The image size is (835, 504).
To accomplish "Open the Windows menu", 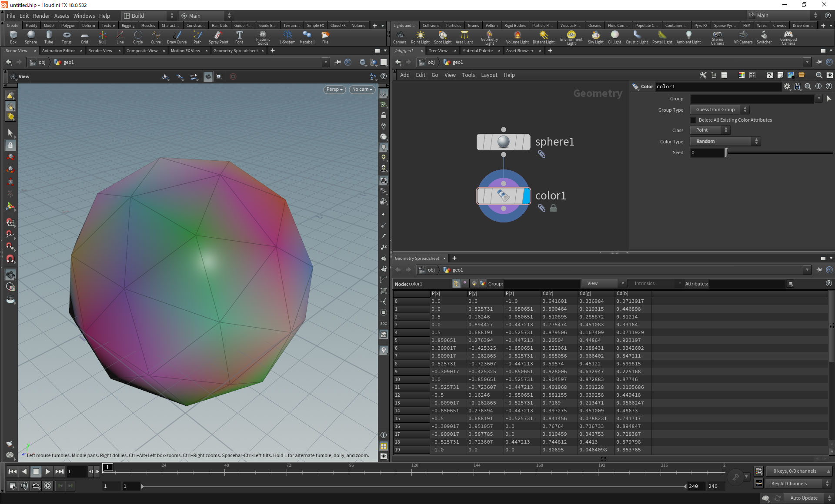I will click(x=84, y=16).
